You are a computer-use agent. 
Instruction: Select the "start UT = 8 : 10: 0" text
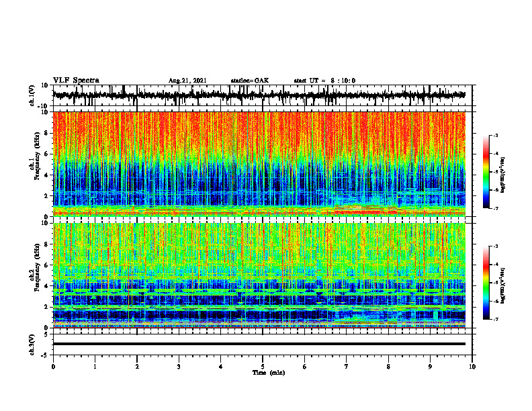pyautogui.click(x=324, y=81)
